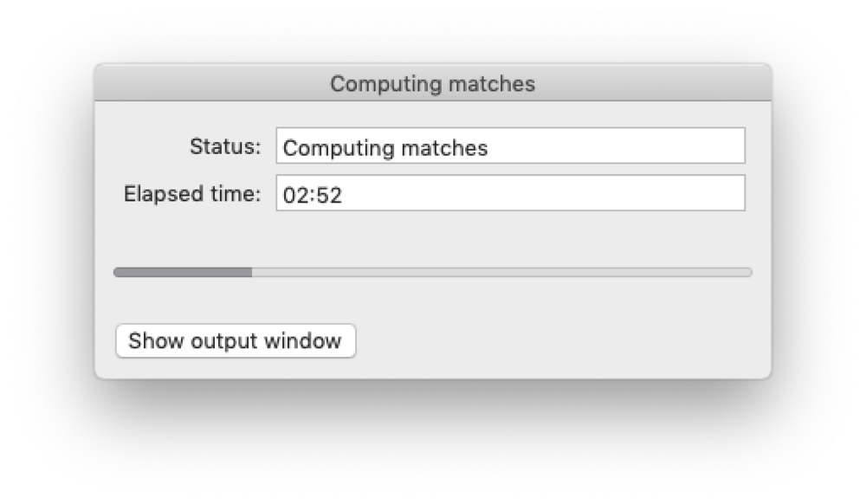Click the 02:52 elapsed time value
Screen dimensions: 866x504
313,195
